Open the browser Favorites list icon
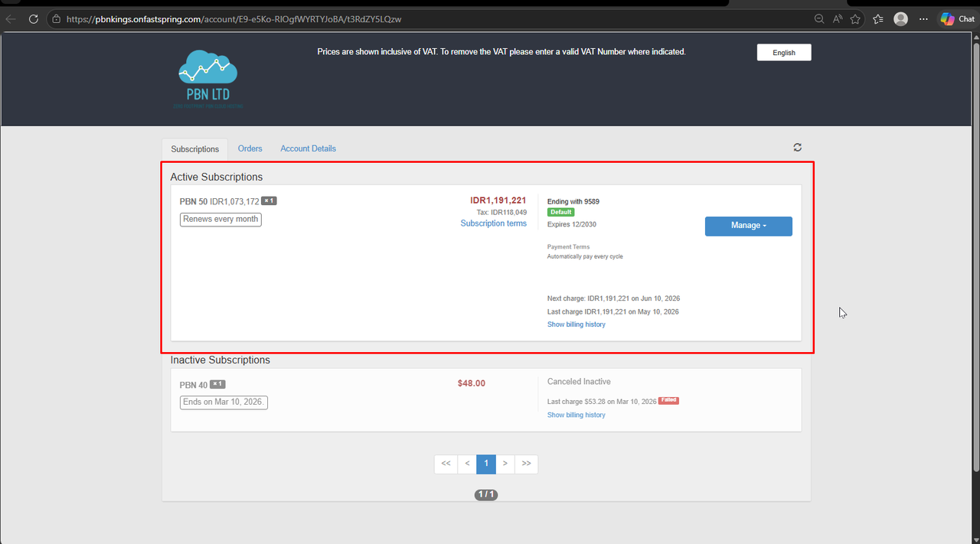 click(878, 19)
